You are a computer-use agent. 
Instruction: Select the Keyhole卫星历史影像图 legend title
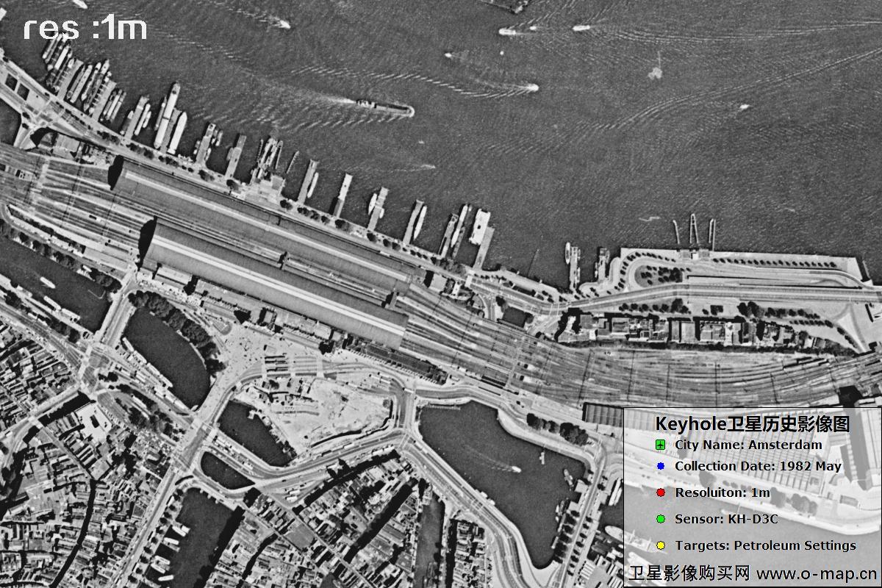(x=752, y=424)
